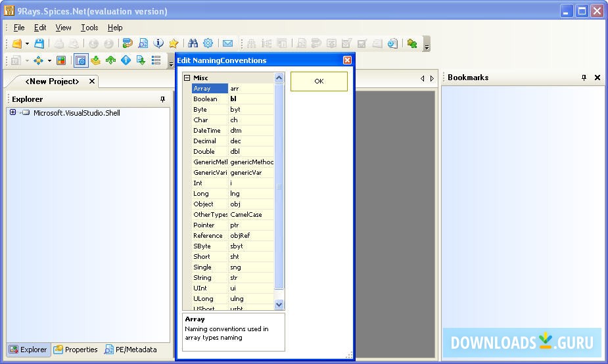The width and height of the screenshot is (608, 364).
Task: Open the dropdown arrow beside the Open folder icon
Action: (27, 43)
